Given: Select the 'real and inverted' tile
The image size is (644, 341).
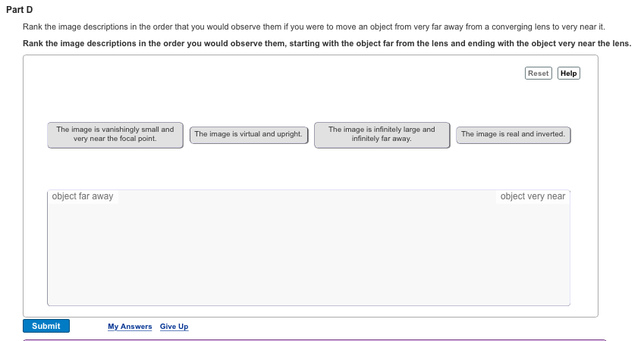Looking at the screenshot, I should 513,135.
